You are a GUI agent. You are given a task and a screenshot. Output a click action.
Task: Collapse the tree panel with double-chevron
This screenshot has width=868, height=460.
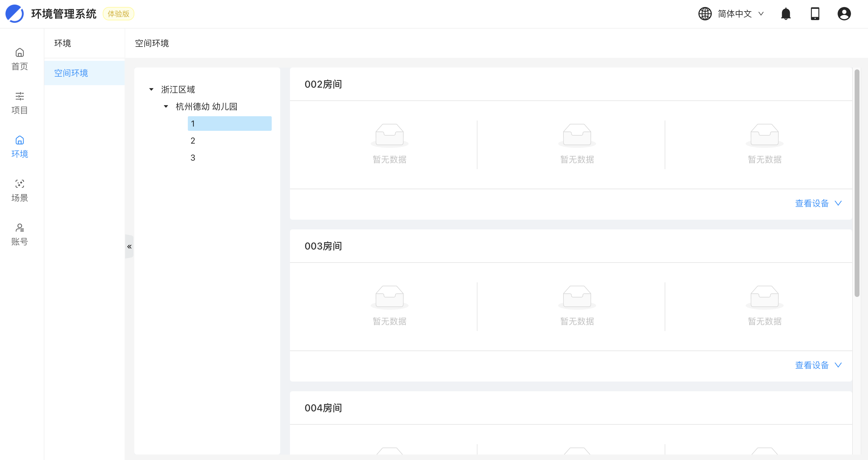point(129,246)
